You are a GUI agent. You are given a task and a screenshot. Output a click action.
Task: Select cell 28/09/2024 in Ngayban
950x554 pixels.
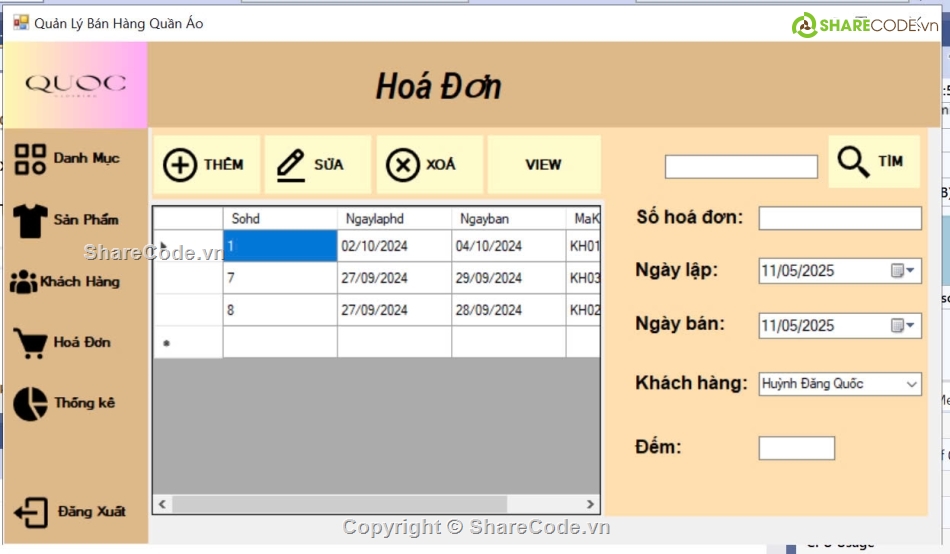coord(509,310)
